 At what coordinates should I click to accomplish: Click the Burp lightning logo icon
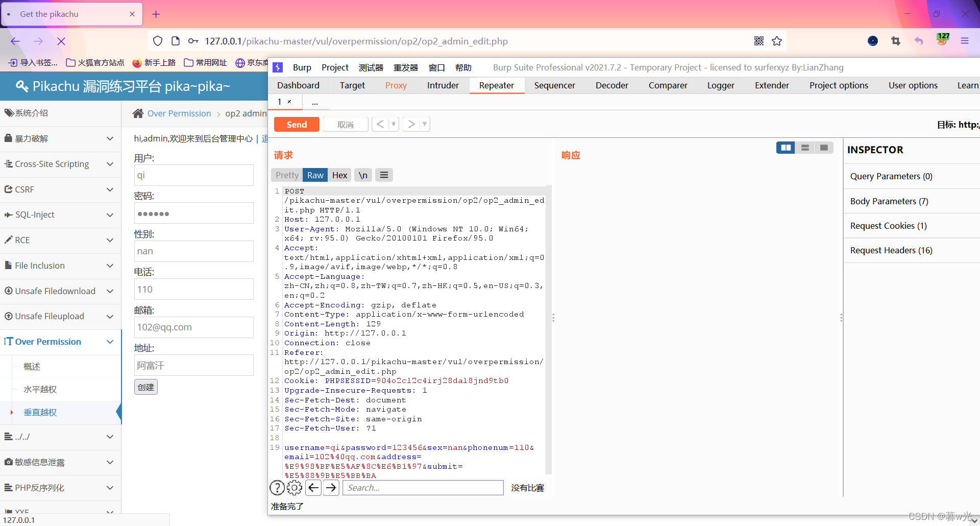(x=278, y=67)
